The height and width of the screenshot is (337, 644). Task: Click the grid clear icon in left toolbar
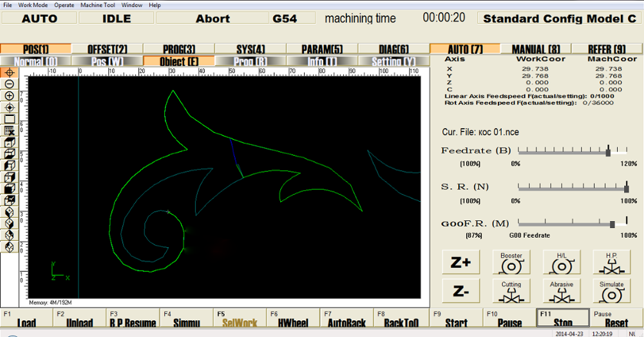pyautogui.click(x=10, y=130)
